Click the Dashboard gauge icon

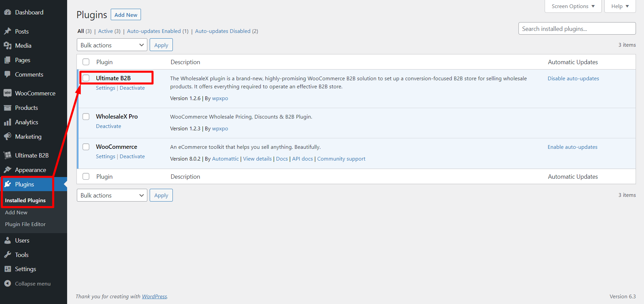[x=7, y=12]
